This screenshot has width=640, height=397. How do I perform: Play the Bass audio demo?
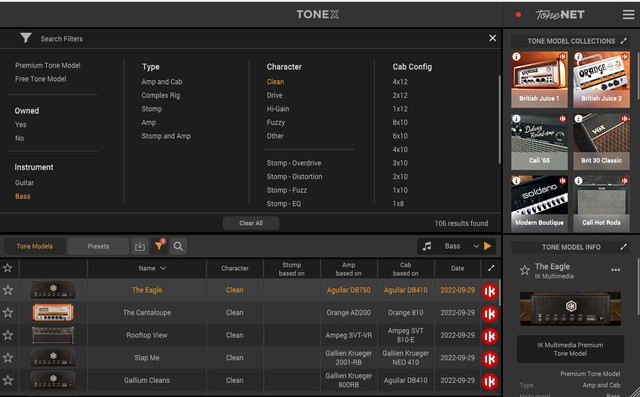tap(487, 246)
